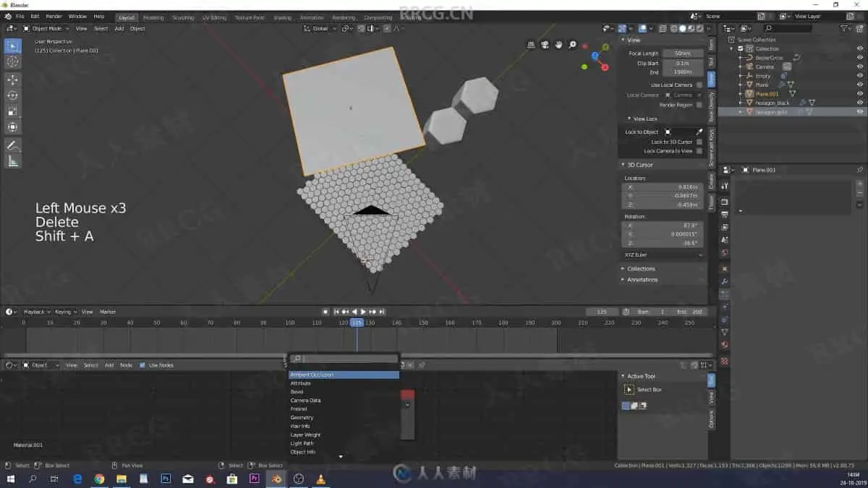Select the Rotate tool in viewport toolbar
868x488 pixels.
[x=12, y=95]
